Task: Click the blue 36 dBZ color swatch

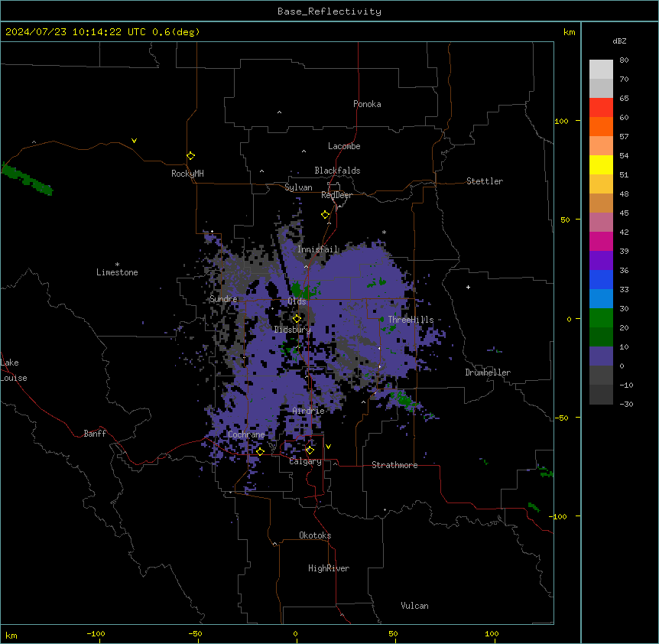Action: [601, 279]
